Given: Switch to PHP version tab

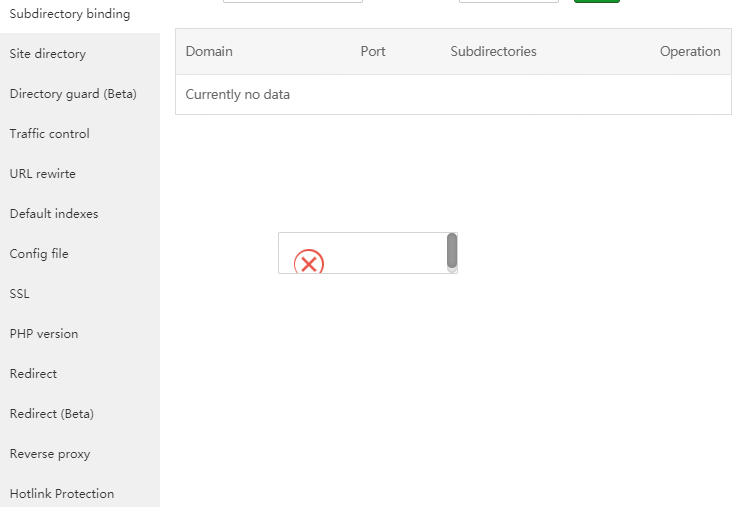Looking at the screenshot, I should click(x=44, y=334).
